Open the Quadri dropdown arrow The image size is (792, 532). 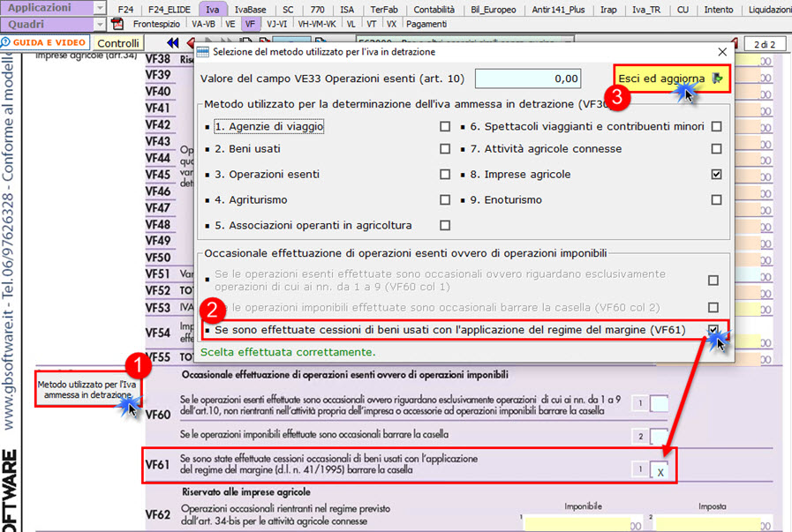pyautogui.click(x=100, y=24)
